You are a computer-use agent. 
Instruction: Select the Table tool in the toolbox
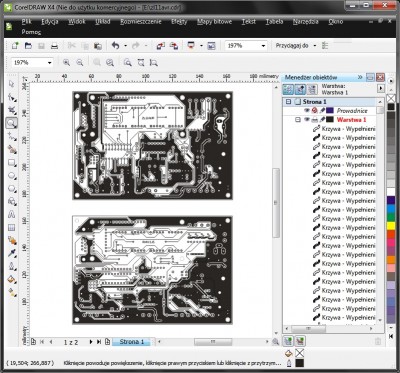tap(12, 227)
